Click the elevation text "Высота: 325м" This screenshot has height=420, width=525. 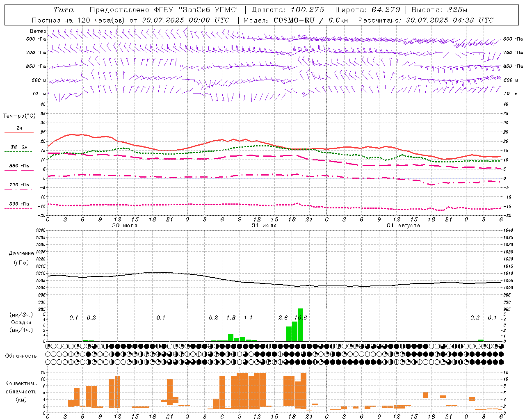[x=439, y=10]
